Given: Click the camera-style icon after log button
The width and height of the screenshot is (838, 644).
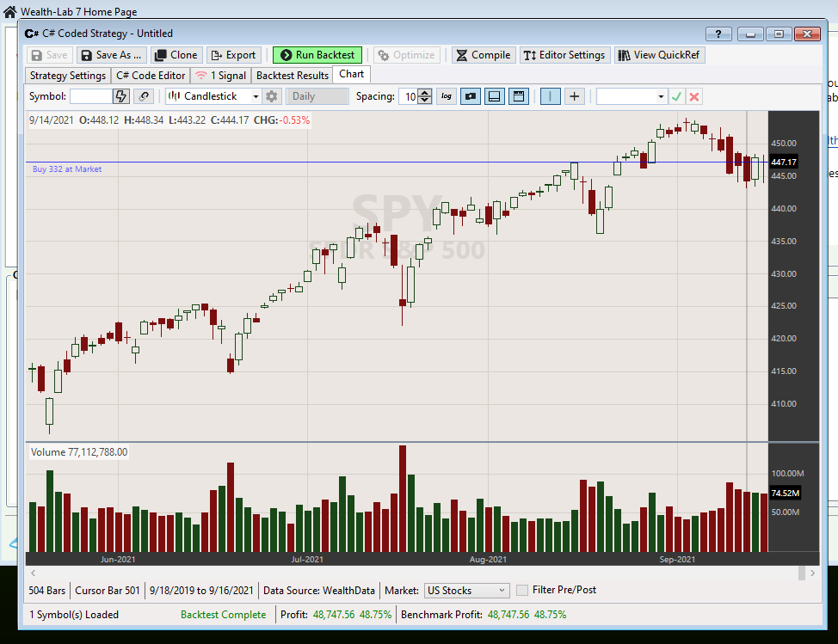Looking at the screenshot, I should (471, 96).
